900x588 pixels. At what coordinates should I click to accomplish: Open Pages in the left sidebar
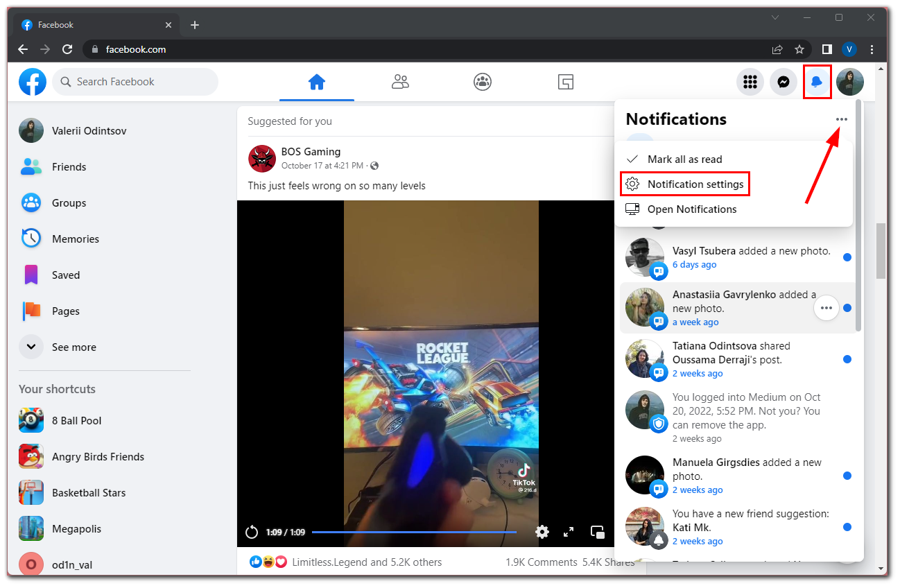tap(104, 311)
